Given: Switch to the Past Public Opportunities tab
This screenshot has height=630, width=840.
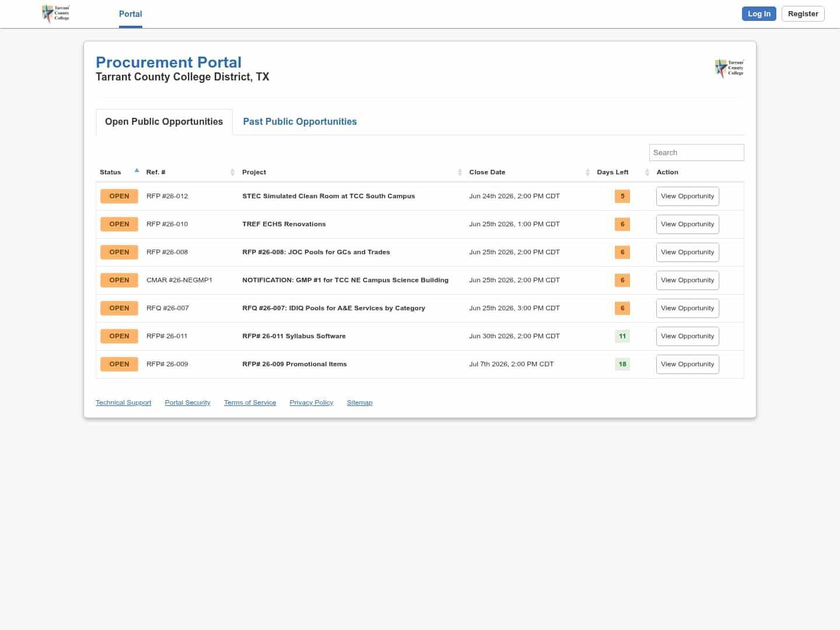Looking at the screenshot, I should (x=300, y=122).
